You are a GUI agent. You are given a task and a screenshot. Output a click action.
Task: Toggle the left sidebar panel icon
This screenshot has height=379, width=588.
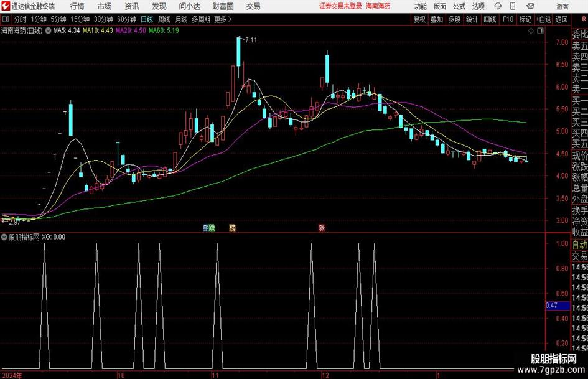[x=5, y=19]
